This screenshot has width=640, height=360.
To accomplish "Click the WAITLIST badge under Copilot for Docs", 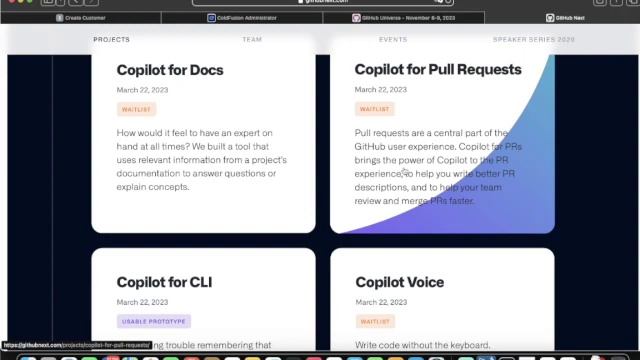I will coord(136,109).
